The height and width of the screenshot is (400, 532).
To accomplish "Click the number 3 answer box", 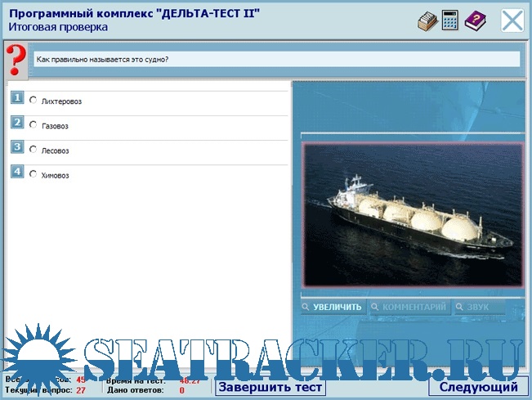I will point(17,147).
